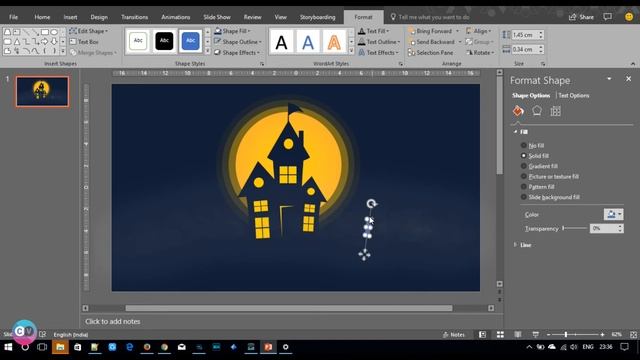640x360 pixels.
Task: Apply the blue Abc shape style
Action: pos(190,41)
